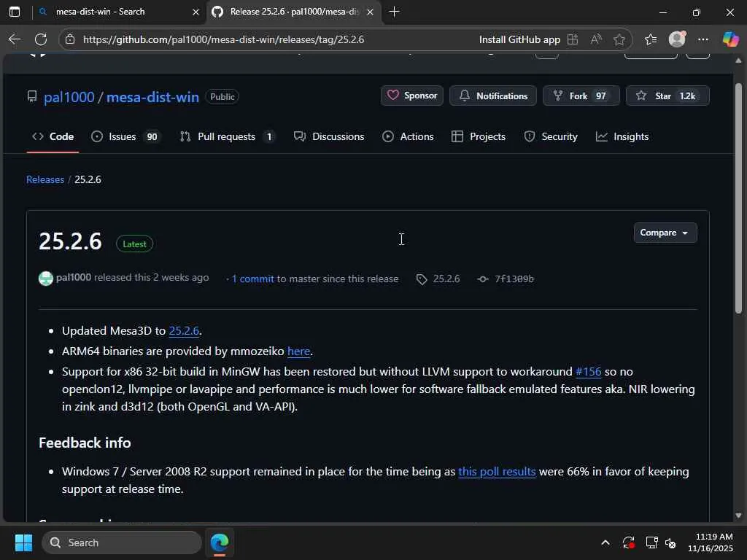Open the Favorites list icon
This screenshot has height=560, width=747.
pyautogui.click(x=651, y=39)
